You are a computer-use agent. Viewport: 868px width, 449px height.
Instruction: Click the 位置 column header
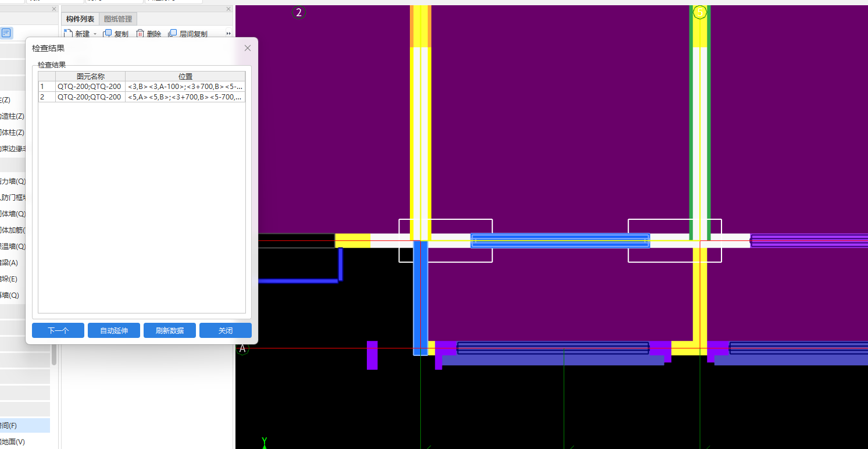click(185, 77)
